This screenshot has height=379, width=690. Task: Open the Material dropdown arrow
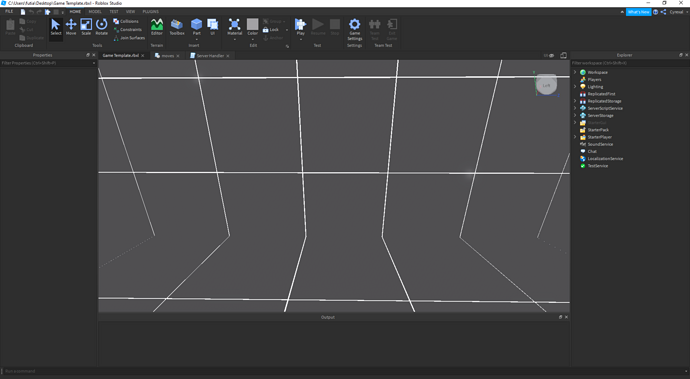pos(235,39)
